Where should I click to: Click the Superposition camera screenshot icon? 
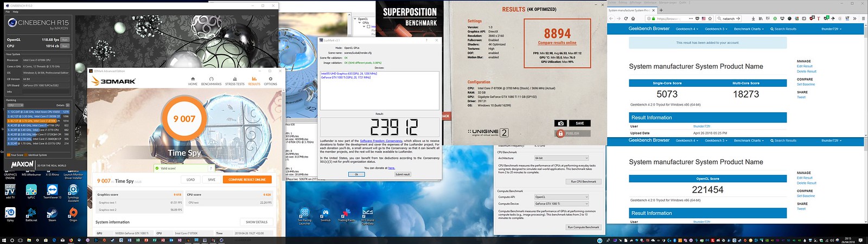(x=561, y=123)
